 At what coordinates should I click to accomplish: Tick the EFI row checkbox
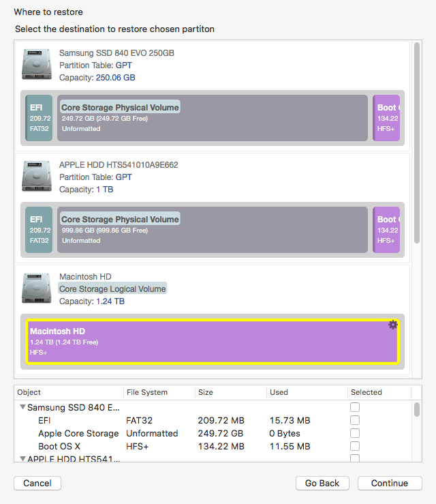tap(355, 420)
